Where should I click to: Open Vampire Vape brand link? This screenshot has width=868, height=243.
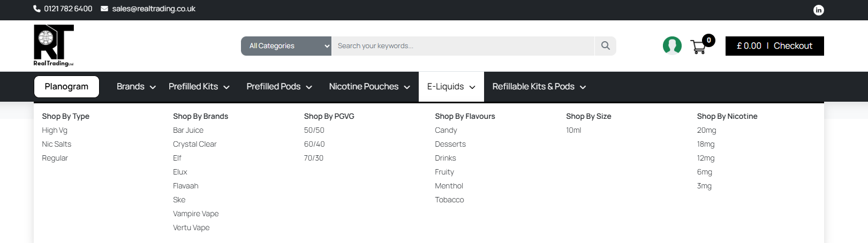point(195,214)
